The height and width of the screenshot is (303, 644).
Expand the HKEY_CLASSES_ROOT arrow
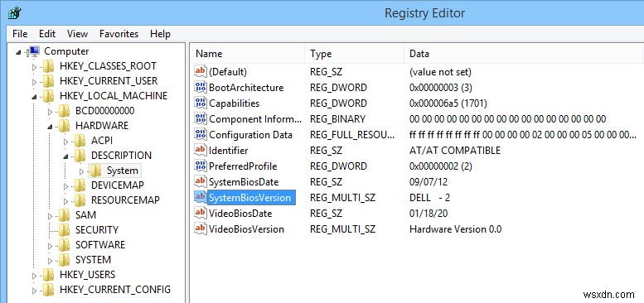pos(34,66)
